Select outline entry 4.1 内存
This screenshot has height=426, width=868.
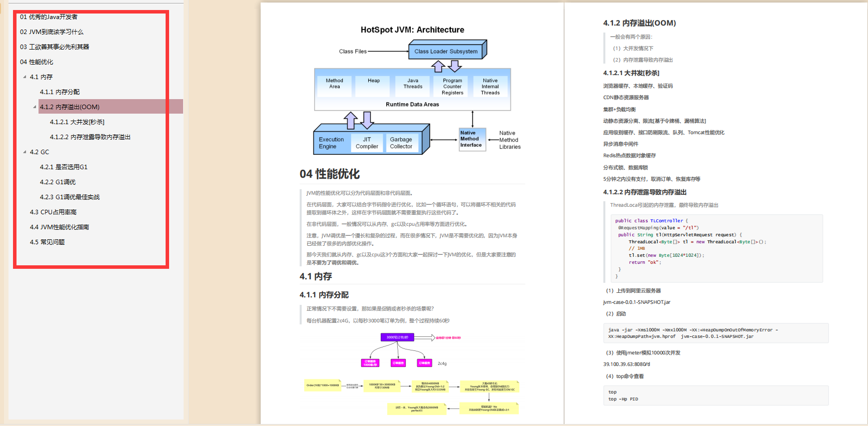(41, 77)
